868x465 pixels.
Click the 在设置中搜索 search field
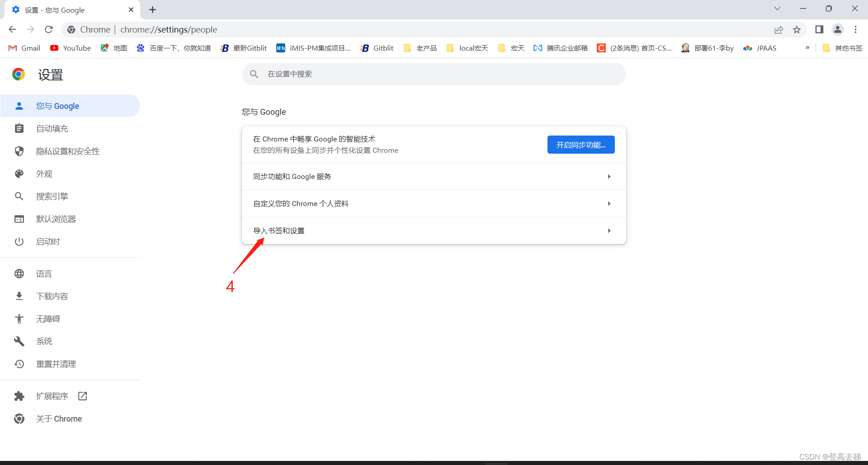pos(434,74)
